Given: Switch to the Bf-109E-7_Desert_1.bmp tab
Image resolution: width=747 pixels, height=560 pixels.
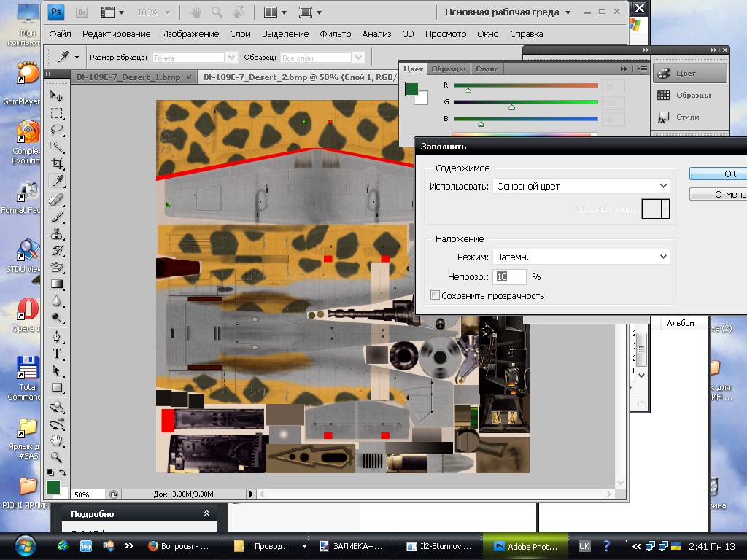Looking at the screenshot, I should [x=128, y=77].
